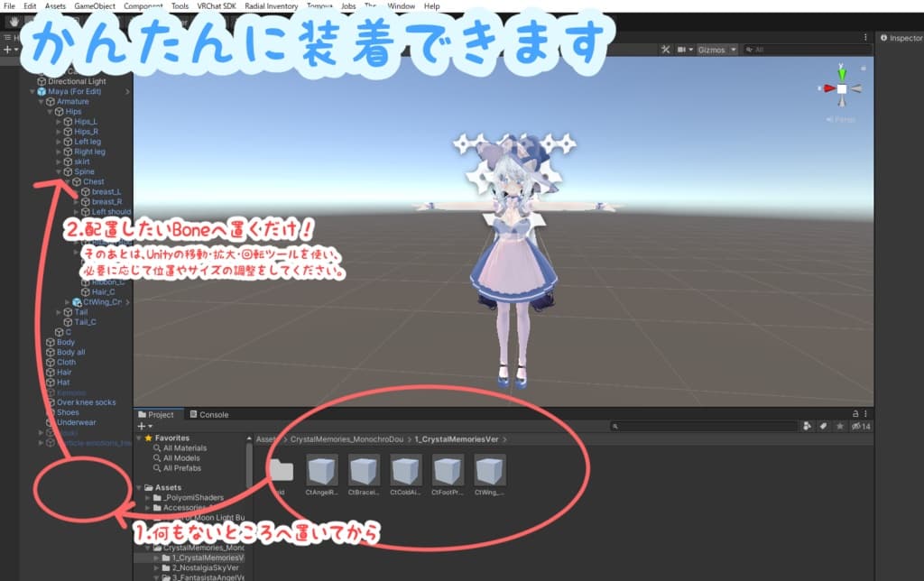Image resolution: width=924 pixels, height=581 pixels.
Task: Toggle Persp view mode on scene gizmo
Action: (x=841, y=119)
